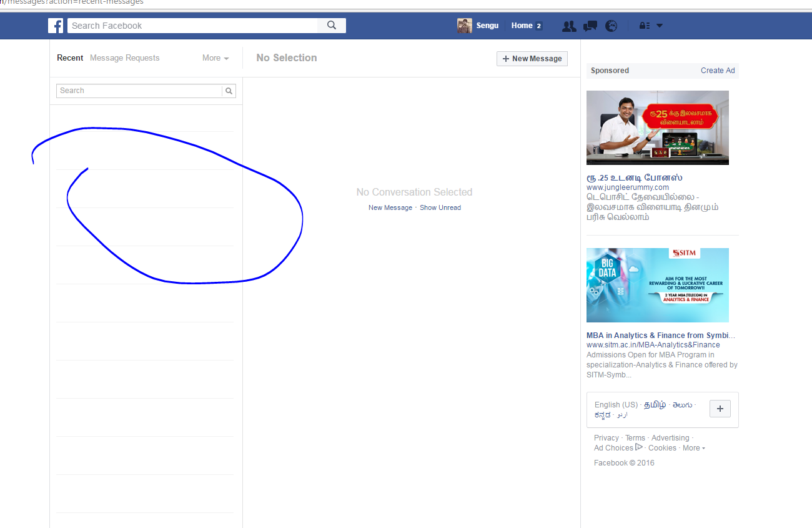Click the Show Unread link
This screenshot has width=812, height=528.
[x=440, y=207]
